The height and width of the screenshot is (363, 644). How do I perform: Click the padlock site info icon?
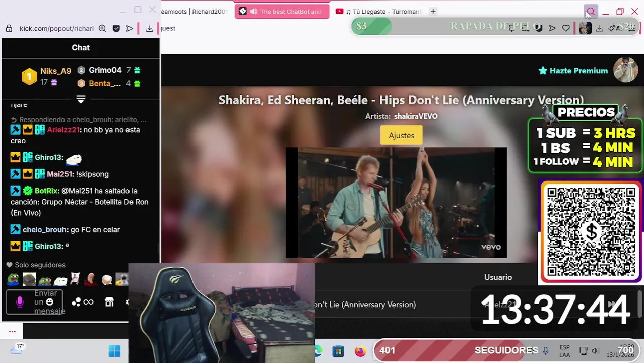click(9, 28)
